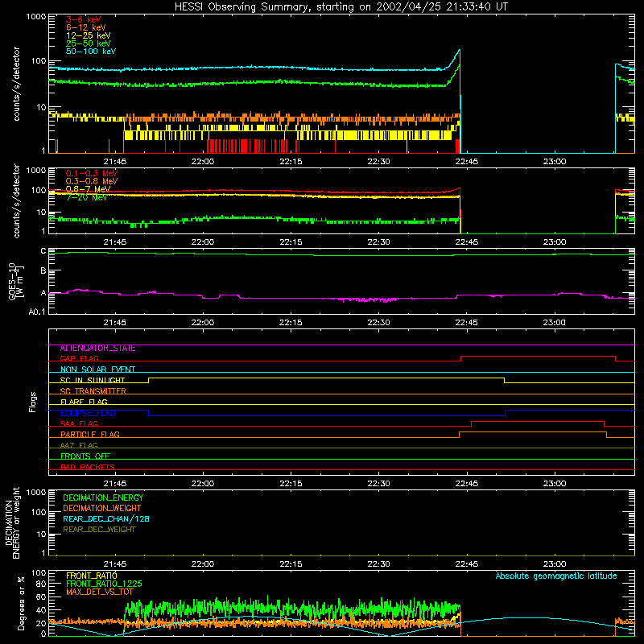Select the 22:15 tick below the decimation panel
Viewport: 644px width, 644px height.
click(x=291, y=564)
